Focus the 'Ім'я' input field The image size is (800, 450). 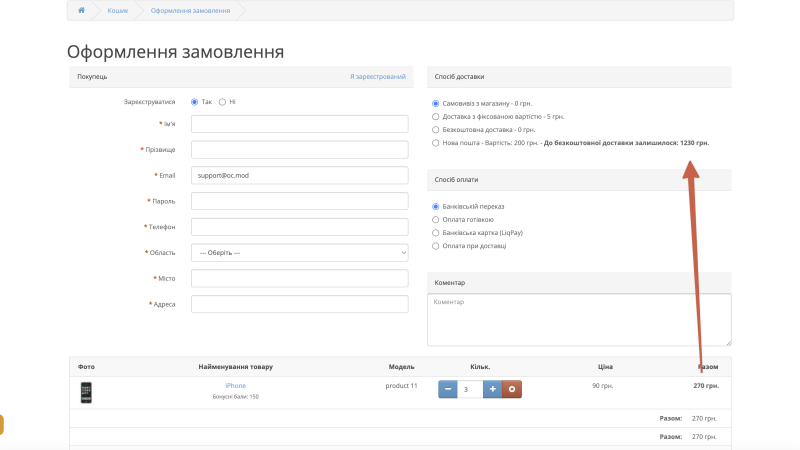click(x=299, y=124)
